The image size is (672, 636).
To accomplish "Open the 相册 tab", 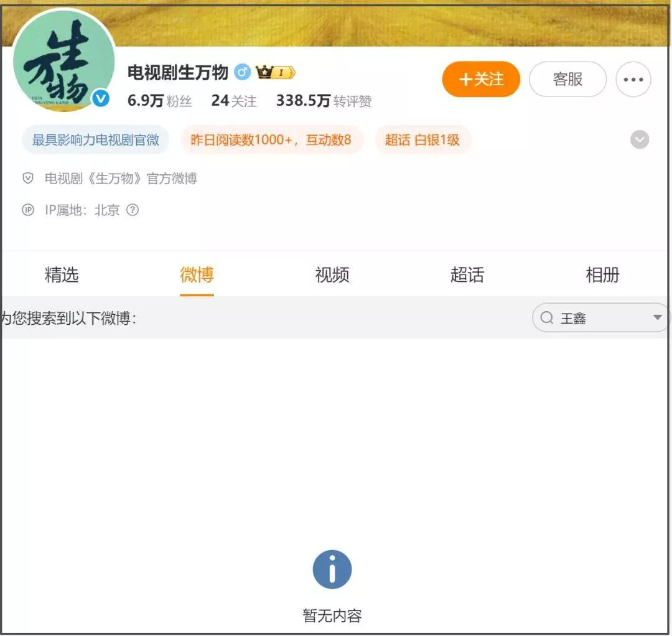I will [602, 275].
